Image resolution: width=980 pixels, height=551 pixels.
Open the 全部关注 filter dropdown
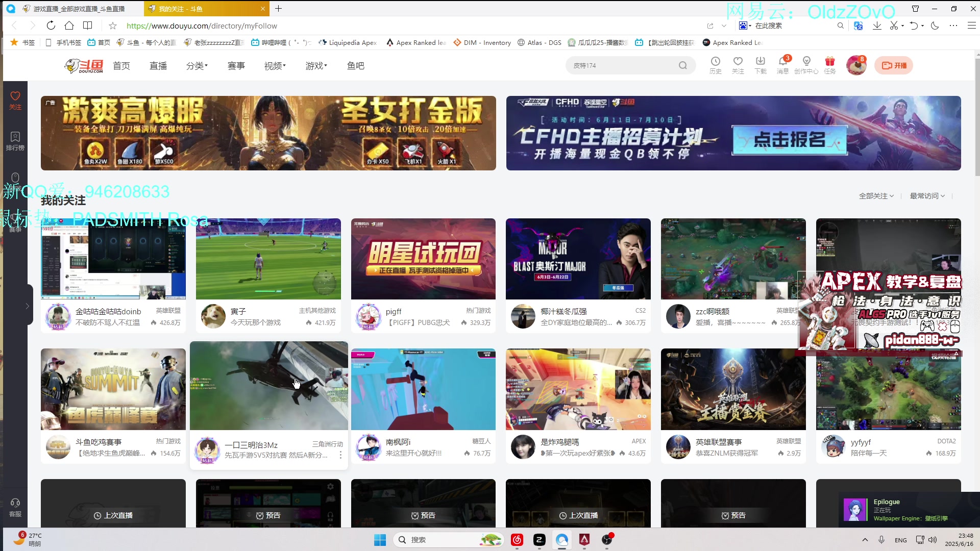pyautogui.click(x=876, y=196)
